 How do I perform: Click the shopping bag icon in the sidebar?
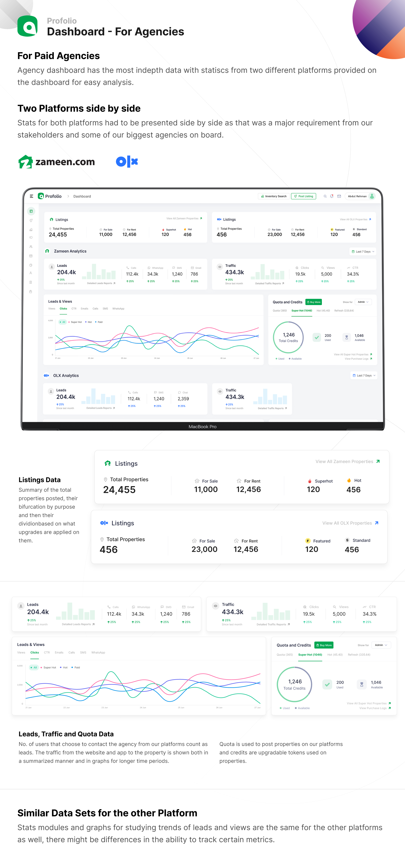pos(31,292)
